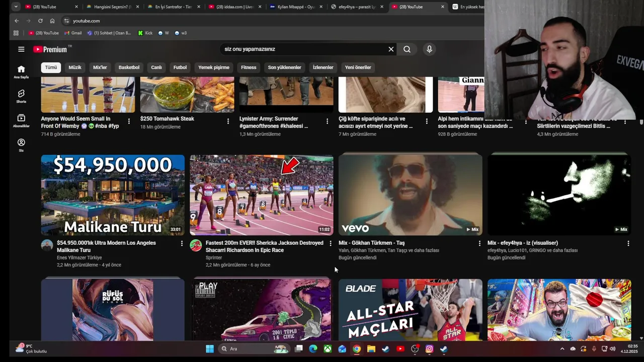The height and width of the screenshot is (362, 644).
Task: Click the YouTube Premium logo
Action: pos(50,49)
